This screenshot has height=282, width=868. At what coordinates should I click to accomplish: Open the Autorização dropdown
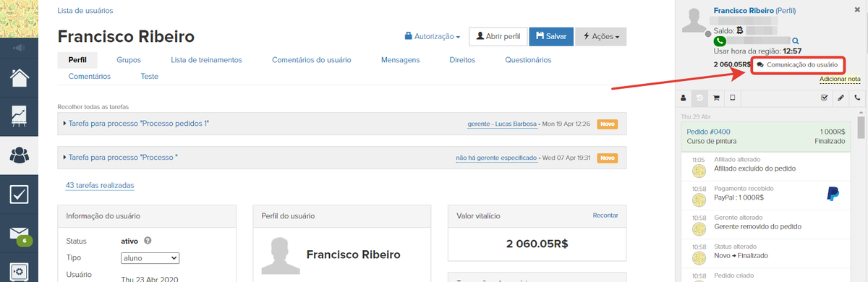pos(433,36)
